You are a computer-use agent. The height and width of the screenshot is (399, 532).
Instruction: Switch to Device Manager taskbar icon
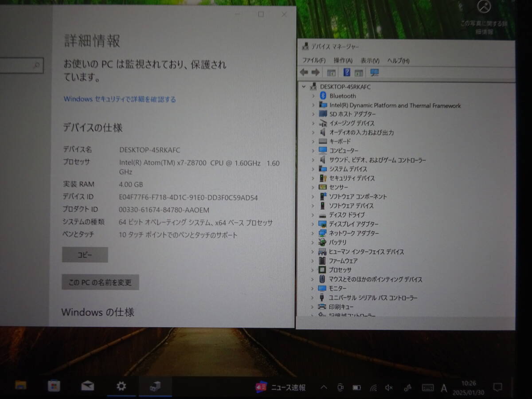coord(155,386)
